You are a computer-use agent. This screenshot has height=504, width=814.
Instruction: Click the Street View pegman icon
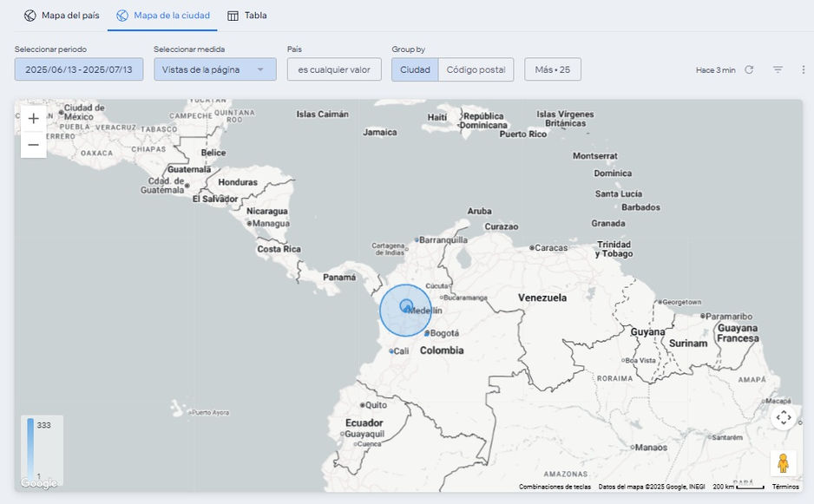tap(784, 463)
